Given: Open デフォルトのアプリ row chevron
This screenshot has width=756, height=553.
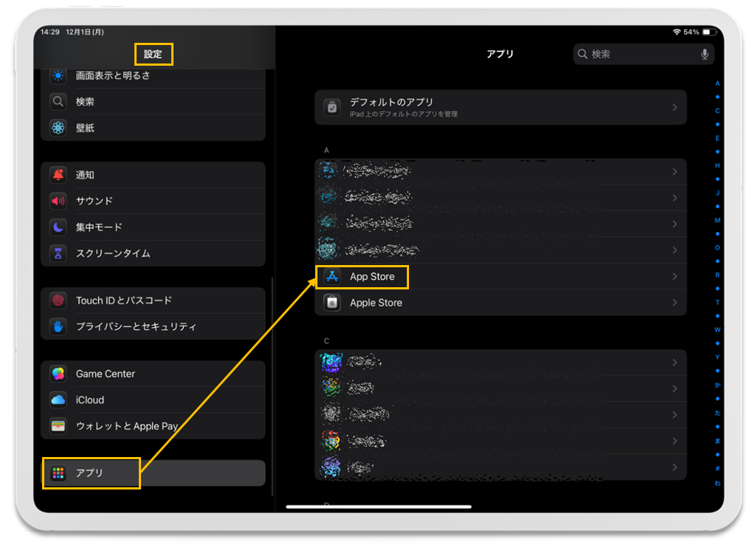Looking at the screenshot, I should tap(674, 108).
